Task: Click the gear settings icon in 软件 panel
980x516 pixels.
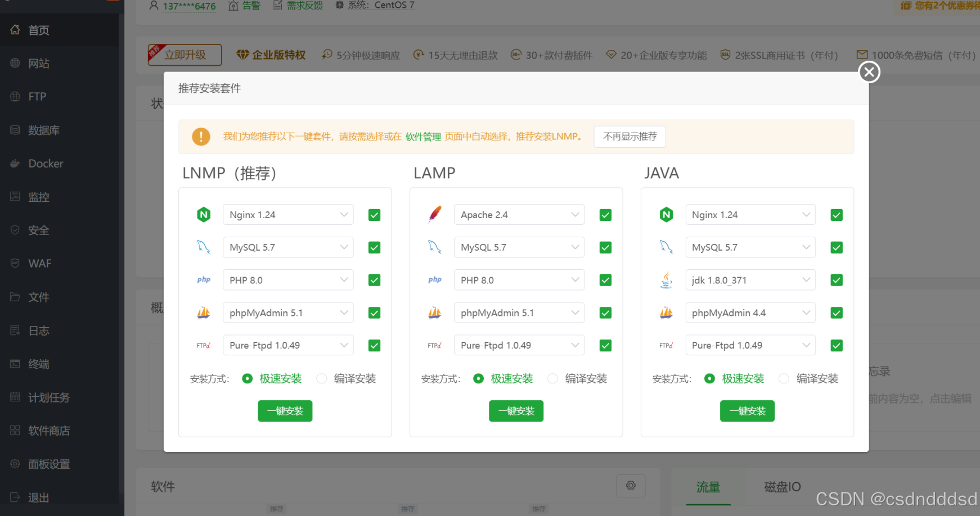Action: (631, 486)
